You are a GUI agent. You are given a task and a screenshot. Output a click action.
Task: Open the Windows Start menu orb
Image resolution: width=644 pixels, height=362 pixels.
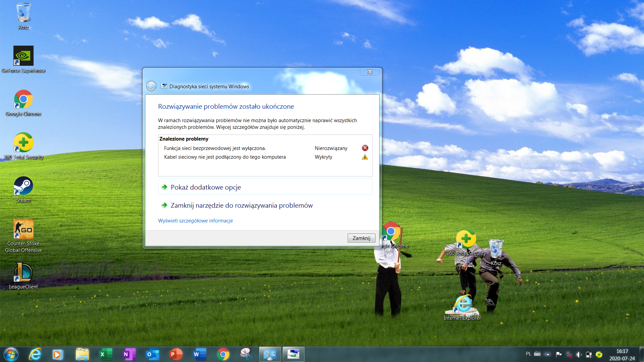(x=11, y=354)
